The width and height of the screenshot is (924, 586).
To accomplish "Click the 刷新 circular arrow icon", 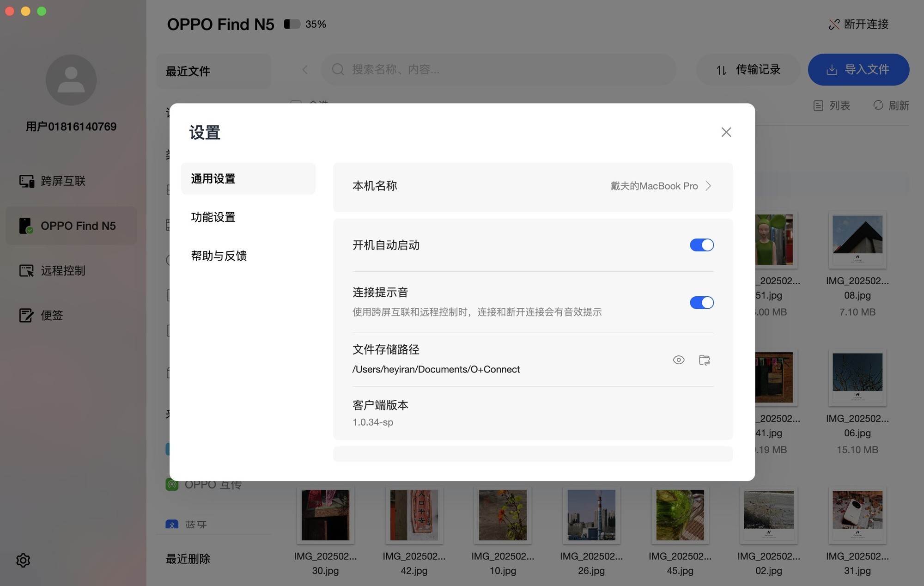I will (x=878, y=105).
